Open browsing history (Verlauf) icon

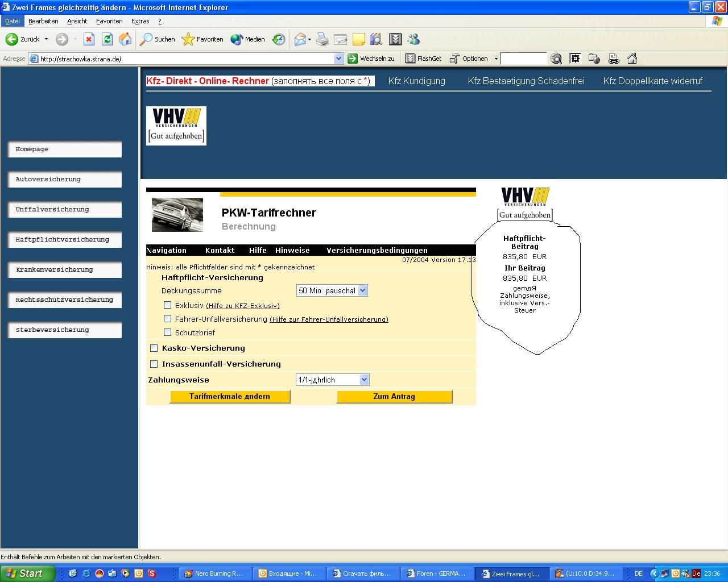(279, 39)
